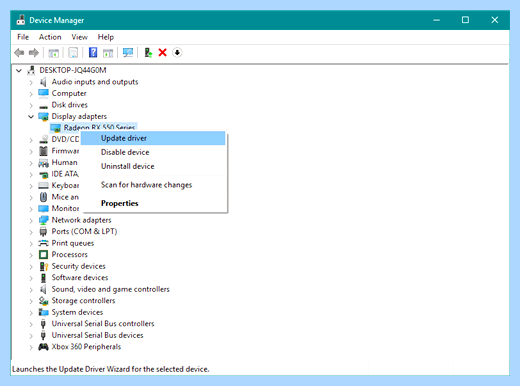Expand the Audio inputs and outputs chevron

click(31, 82)
